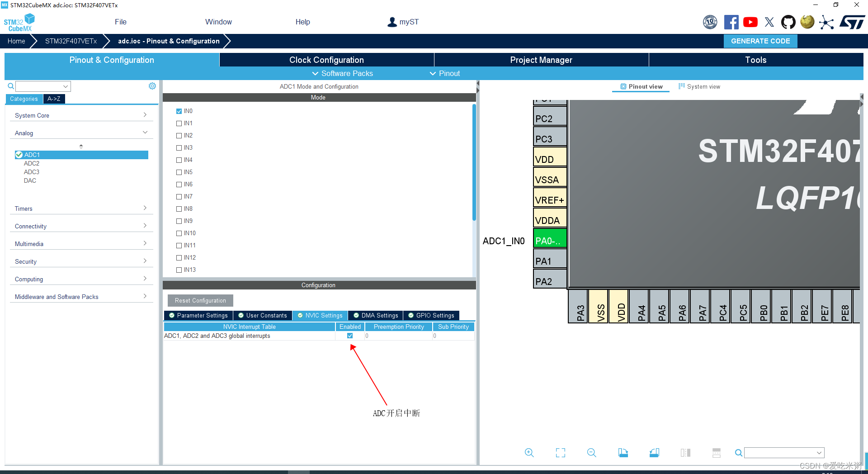Click the peripheral search input field
Image resolution: width=868 pixels, height=474 pixels.
point(43,86)
